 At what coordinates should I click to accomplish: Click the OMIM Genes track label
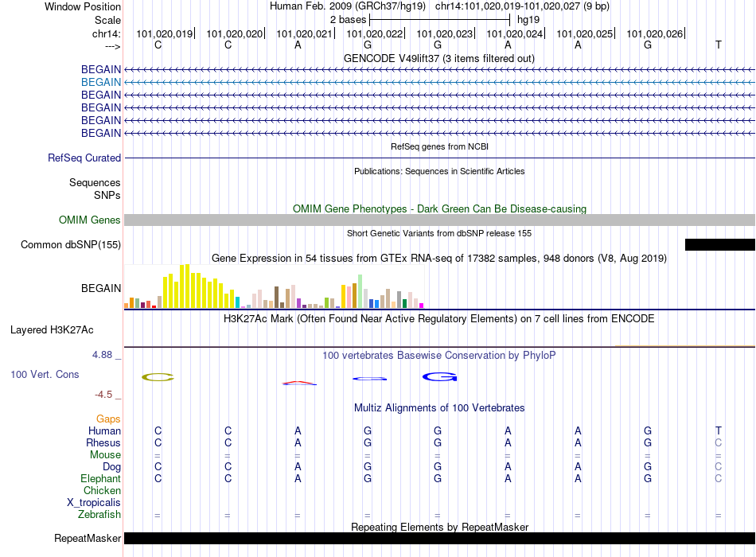click(x=90, y=220)
